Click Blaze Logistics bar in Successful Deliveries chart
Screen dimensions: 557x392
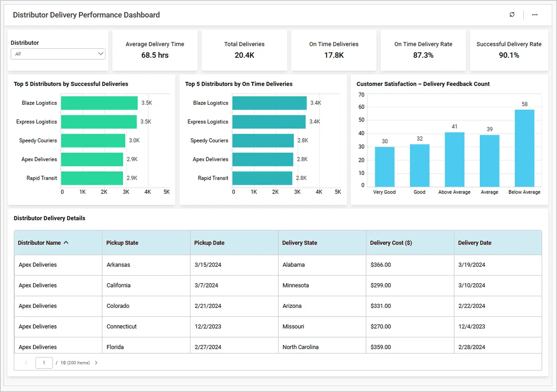coord(99,103)
